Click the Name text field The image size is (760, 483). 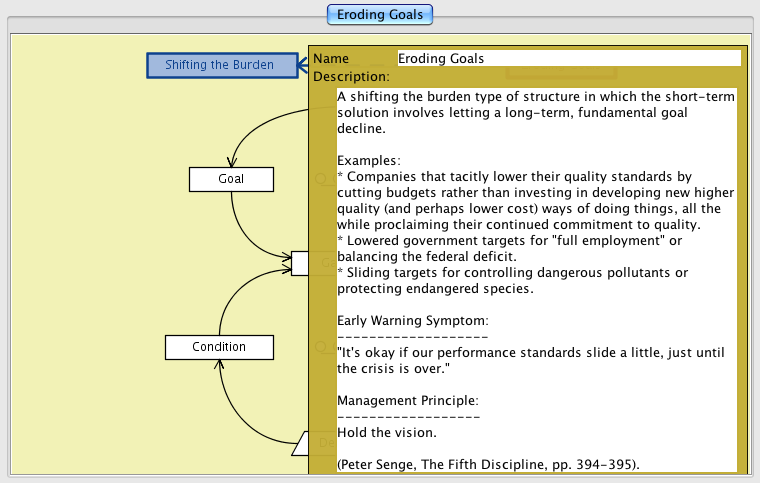coord(568,58)
